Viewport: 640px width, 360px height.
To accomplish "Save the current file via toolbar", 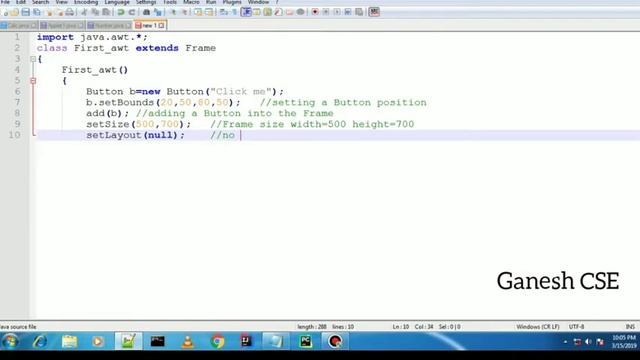I will (25, 12).
